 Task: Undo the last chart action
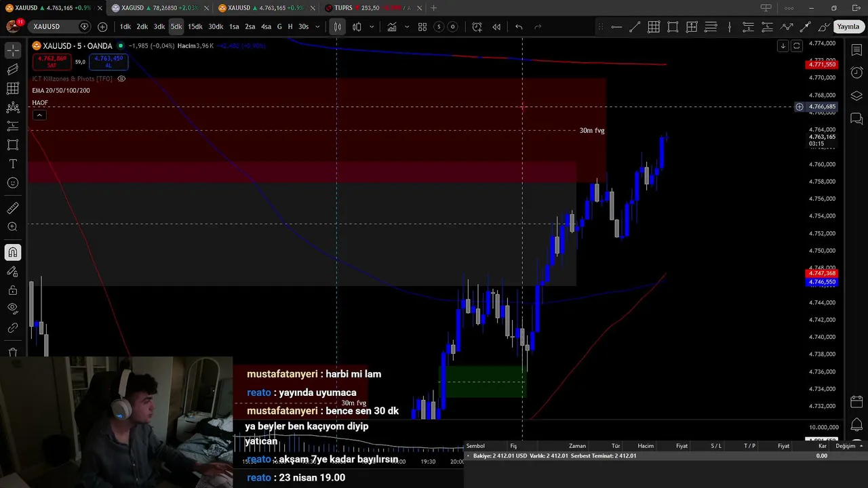click(x=519, y=26)
